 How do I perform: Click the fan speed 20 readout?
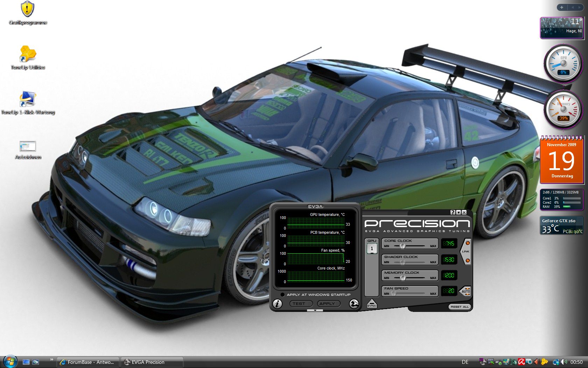449,291
